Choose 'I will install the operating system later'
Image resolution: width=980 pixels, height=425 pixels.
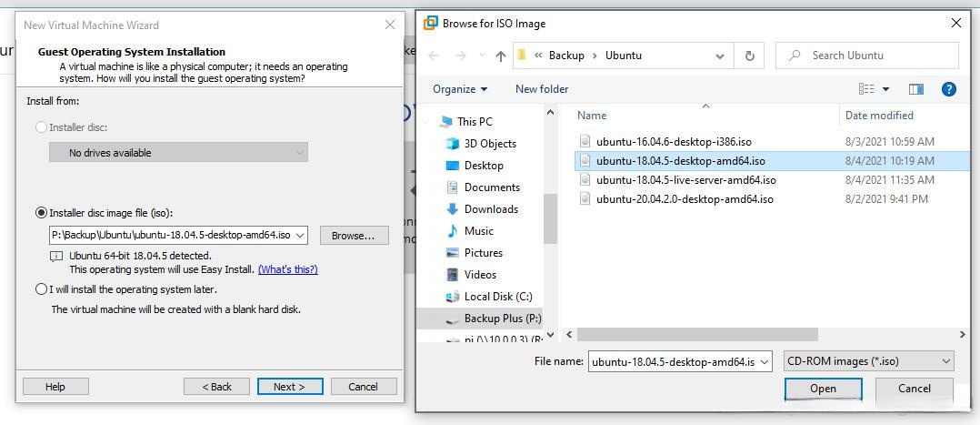tap(41, 289)
